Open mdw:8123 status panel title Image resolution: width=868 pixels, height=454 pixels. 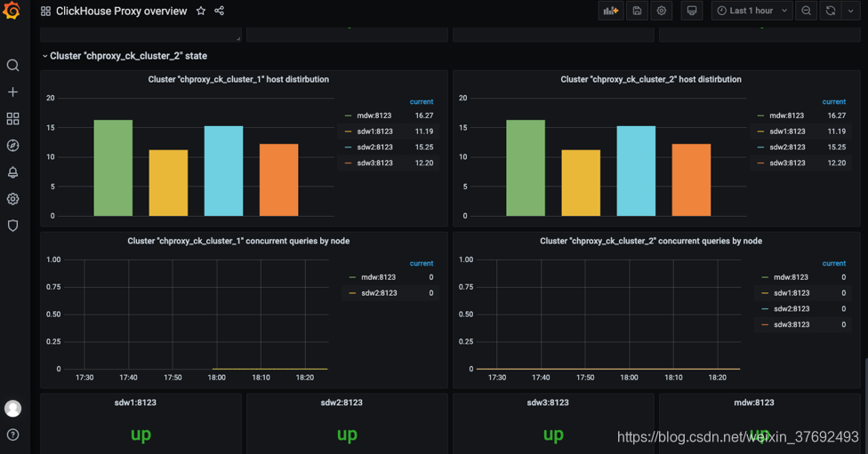pos(754,402)
